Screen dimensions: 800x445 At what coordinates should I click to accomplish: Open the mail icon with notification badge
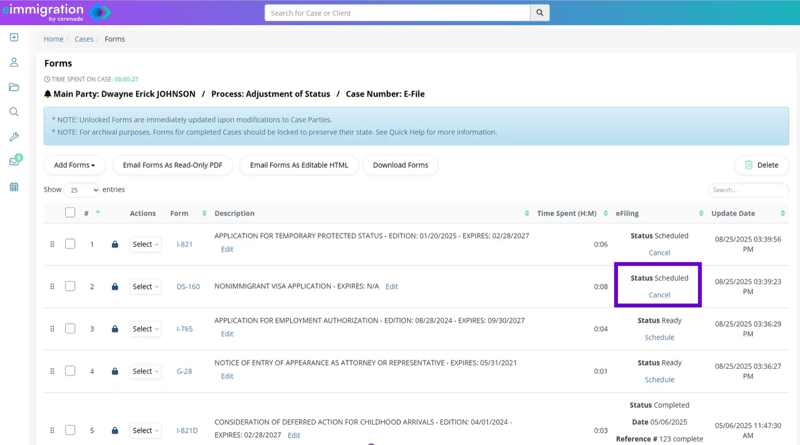pyautogui.click(x=14, y=161)
